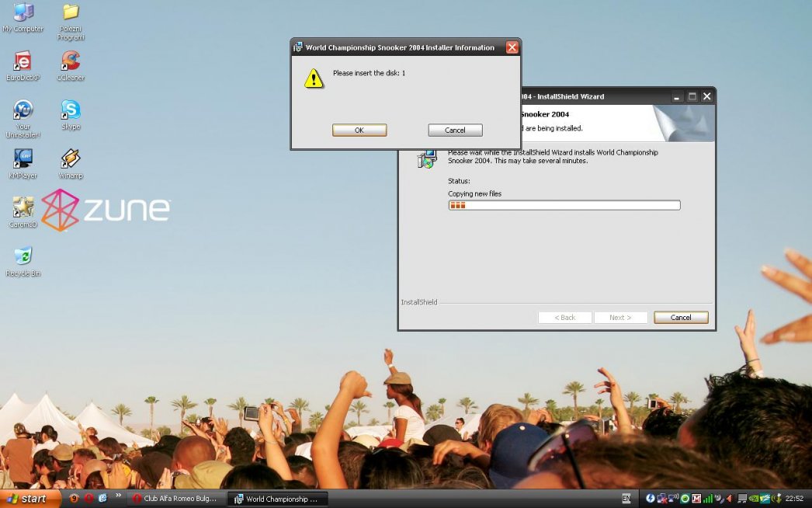The height and width of the screenshot is (508, 812).
Task: Switch to Club Alfa Romeo Bulg... taskbar window
Action: (175, 499)
